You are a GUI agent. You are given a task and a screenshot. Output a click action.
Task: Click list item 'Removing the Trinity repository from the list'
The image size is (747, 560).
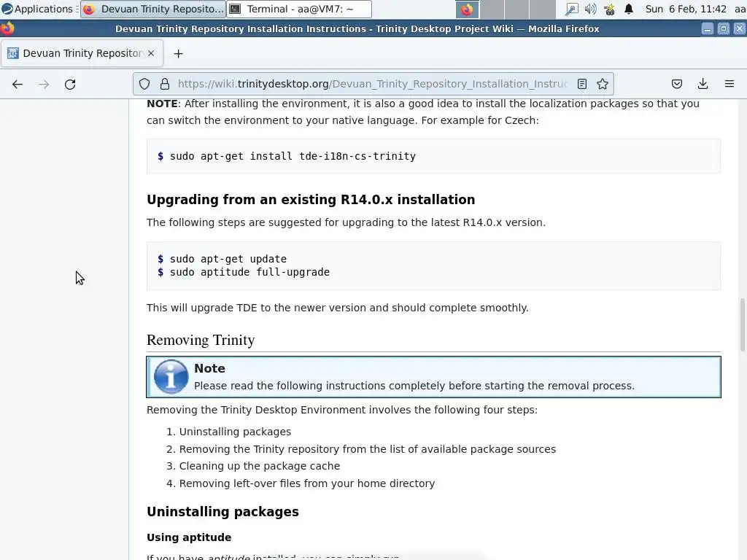368,449
